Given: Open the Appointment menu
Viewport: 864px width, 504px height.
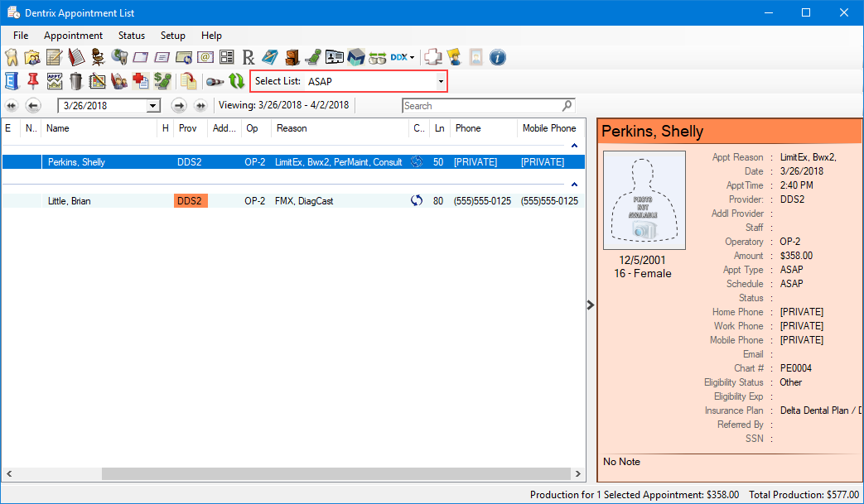Looking at the screenshot, I should [x=73, y=36].
